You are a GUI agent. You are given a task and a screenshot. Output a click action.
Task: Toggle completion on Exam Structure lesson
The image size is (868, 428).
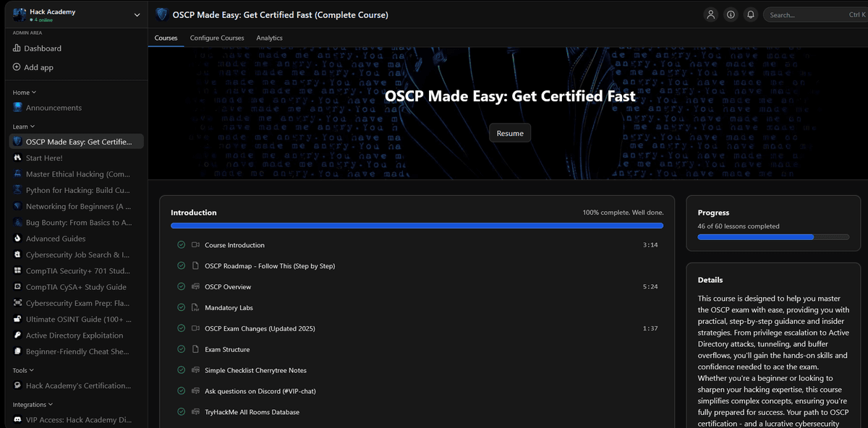[x=180, y=348]
